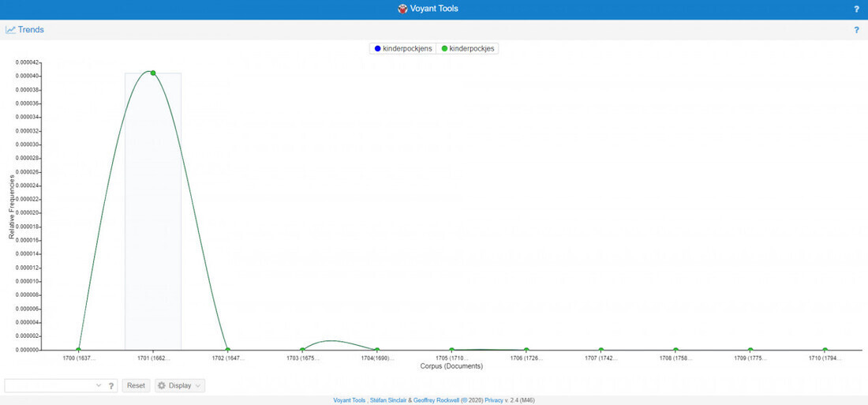Click the green data point at document 1704
Viewport: 868px width, 405px height.
coord(377,351)
